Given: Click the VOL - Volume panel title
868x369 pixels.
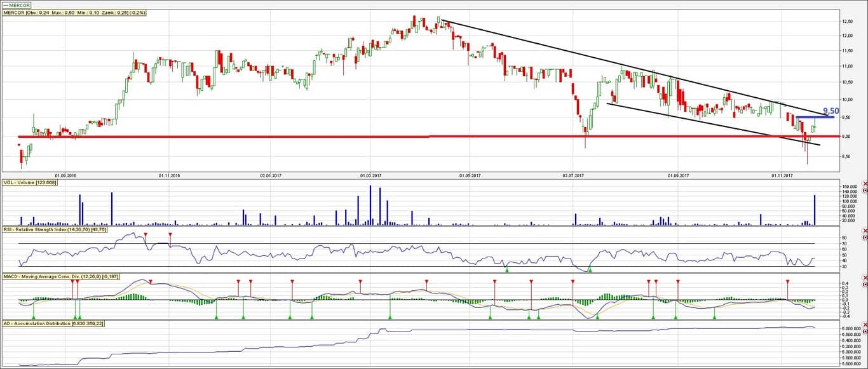Looking at the screenshot, I should (x=30, y=183).
